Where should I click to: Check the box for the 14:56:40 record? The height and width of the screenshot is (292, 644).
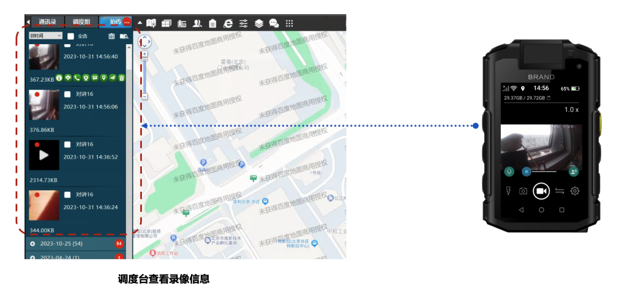click(67, 45)
